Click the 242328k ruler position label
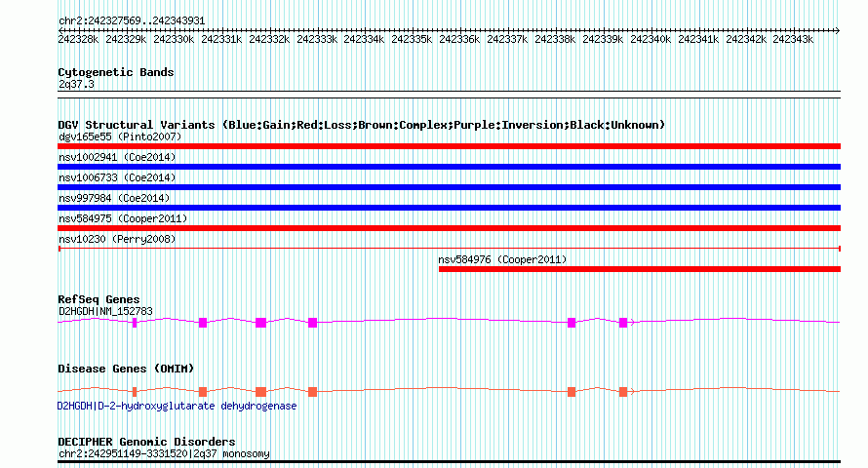The width and height of the screenshot is (868, 468). [78, 39]
